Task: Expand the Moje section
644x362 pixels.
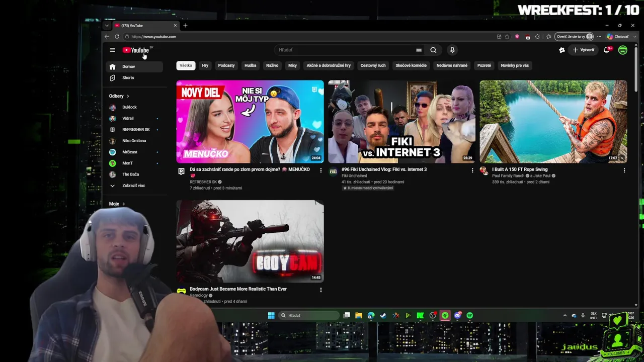Action: coord(117,204)
